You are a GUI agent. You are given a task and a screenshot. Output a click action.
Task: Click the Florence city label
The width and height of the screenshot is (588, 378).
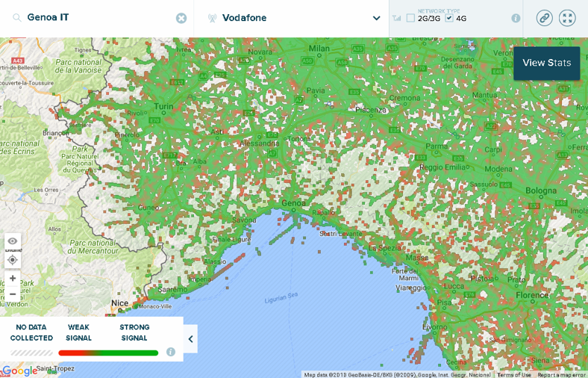click(x=532, y=295)
